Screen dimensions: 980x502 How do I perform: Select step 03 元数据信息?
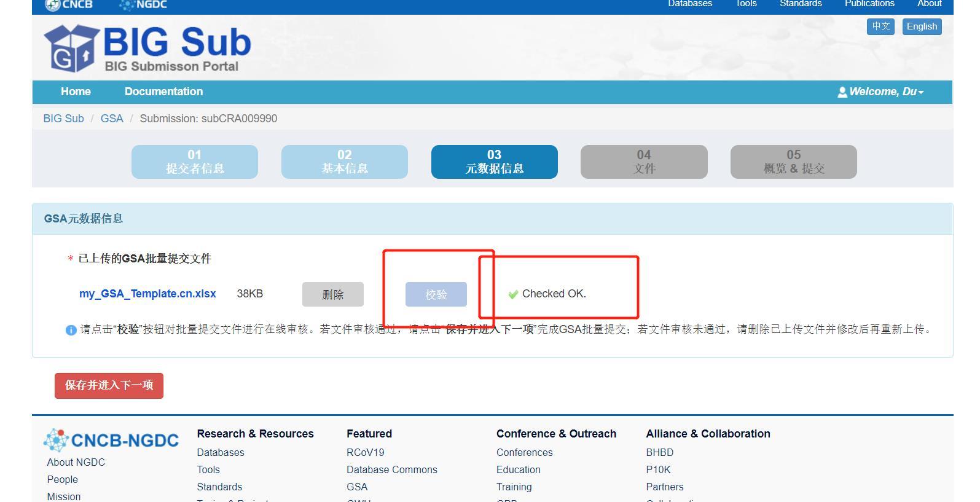(495, 162)
